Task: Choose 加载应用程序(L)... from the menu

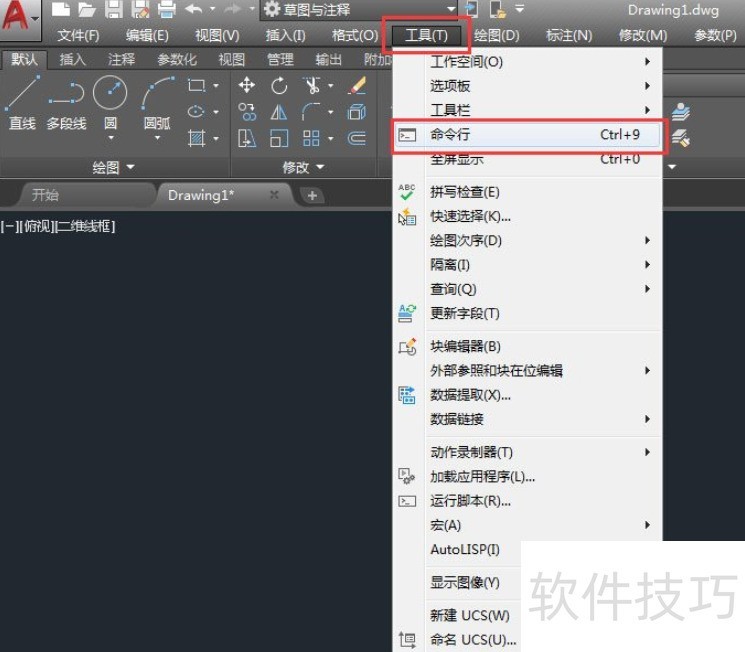Action: pos(528,476)
